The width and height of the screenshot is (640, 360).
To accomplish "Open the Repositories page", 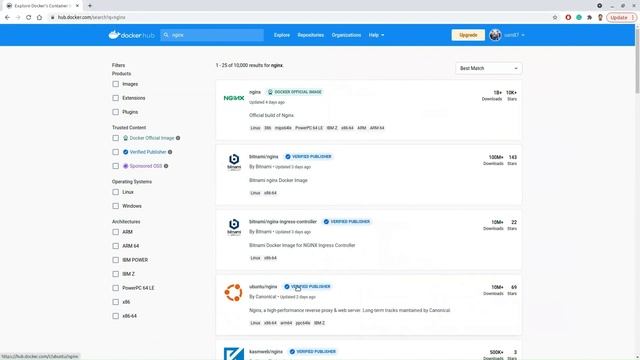I will coord(311,35).
